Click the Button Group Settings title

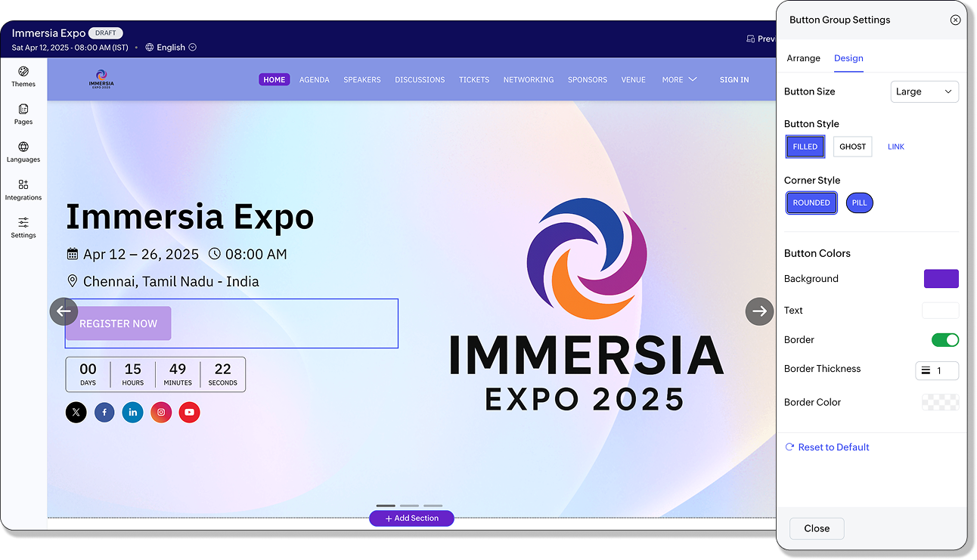[x=839, y=20]
